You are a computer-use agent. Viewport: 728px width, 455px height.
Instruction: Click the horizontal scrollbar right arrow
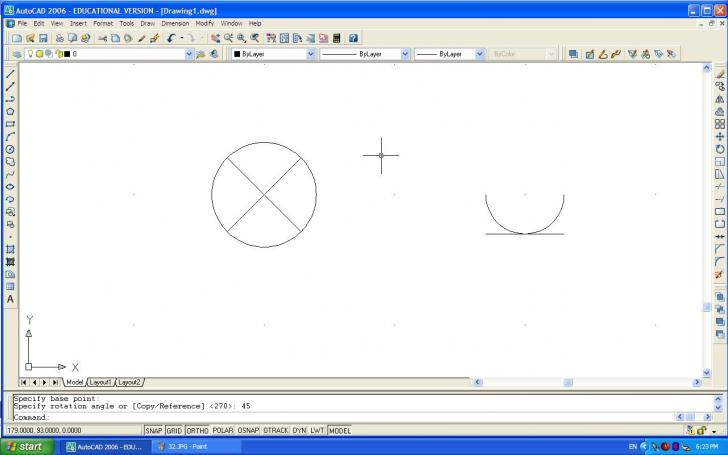tap(697, 382)
